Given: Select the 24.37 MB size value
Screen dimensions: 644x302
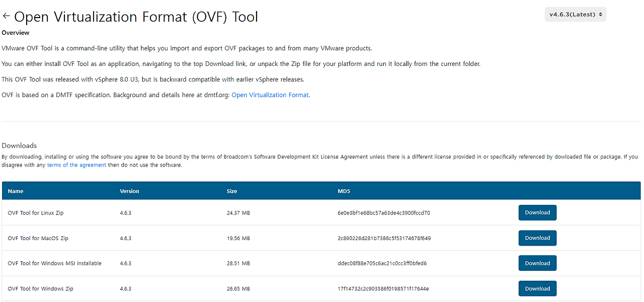Looking at the screenshot, I should pyautogui.click(x=239, y=212).
